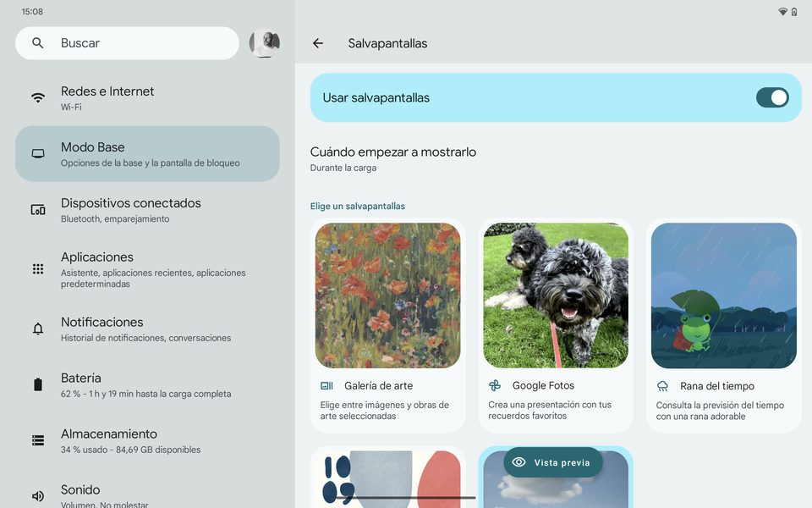Click the Salvapantallas page title
This screenshot has height=508, width=812.
click(x=387, y=43)
